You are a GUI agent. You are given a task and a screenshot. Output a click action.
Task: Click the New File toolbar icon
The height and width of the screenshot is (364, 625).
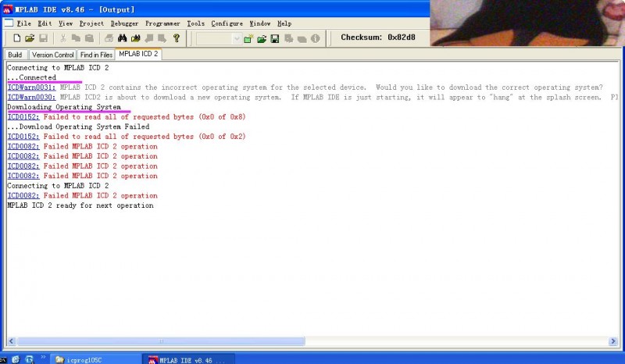click(x=17, y=38)
